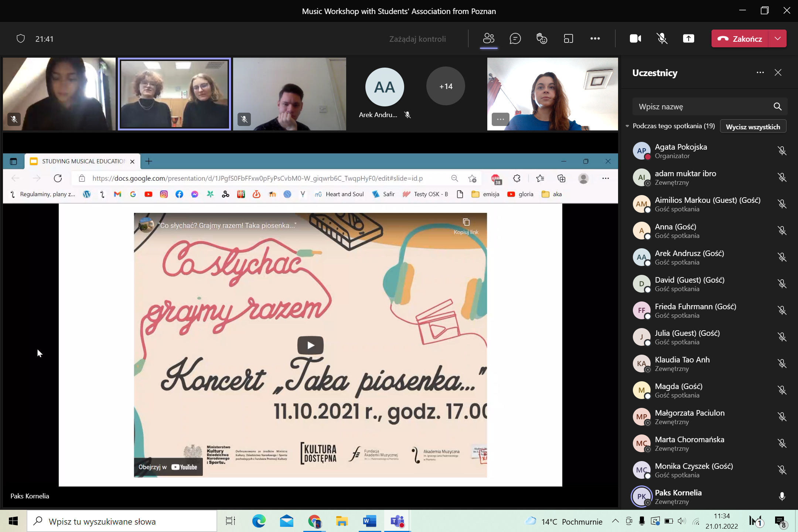
Task: Close the Uczestnicy participants panel
Action: pyautogui.click(x=778, y=73)
